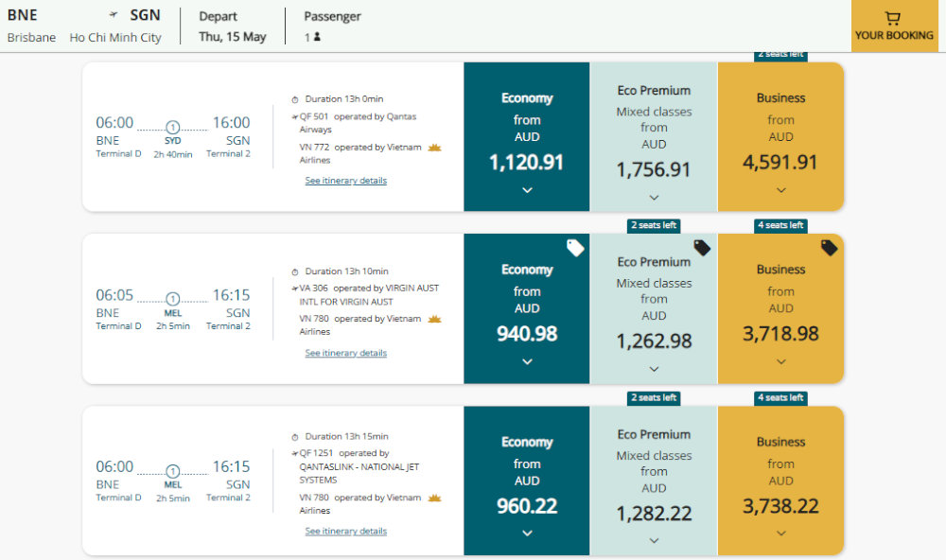The height and width of the screenshot is (560, 946).
Task: Click the clock icon beside Duration 13h 10min
Action: (295, 271)
